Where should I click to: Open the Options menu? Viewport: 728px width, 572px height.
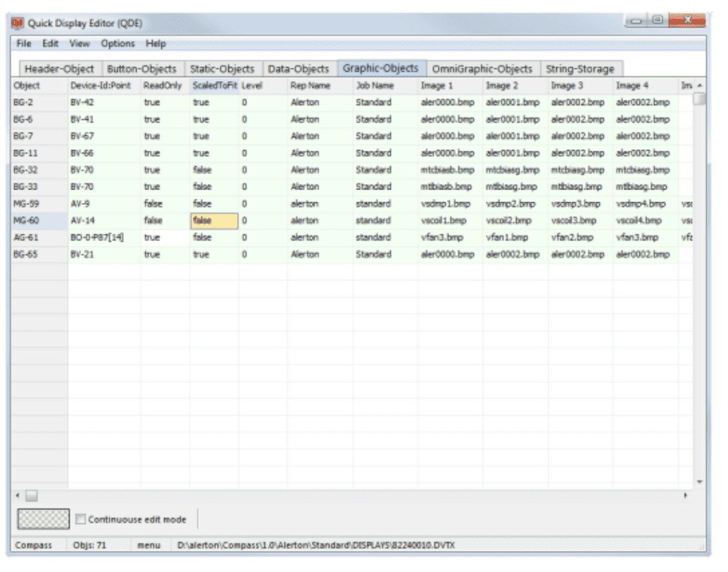point(118,44)
